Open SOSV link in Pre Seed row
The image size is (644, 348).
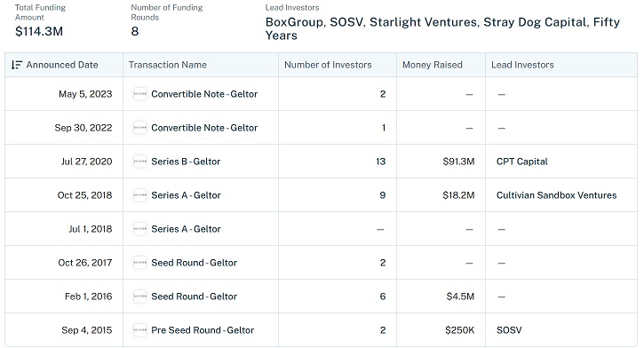pyautogui.click(x=509, y=330)
